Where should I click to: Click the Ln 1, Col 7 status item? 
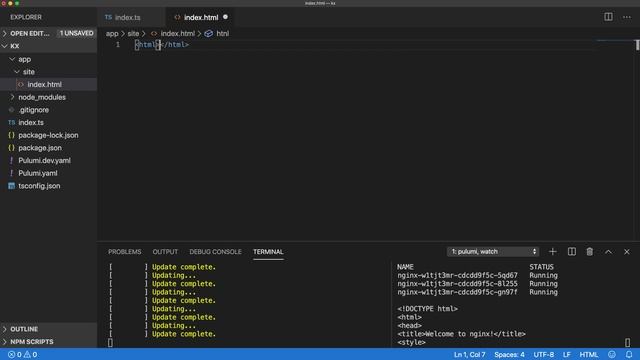point(469,354)
